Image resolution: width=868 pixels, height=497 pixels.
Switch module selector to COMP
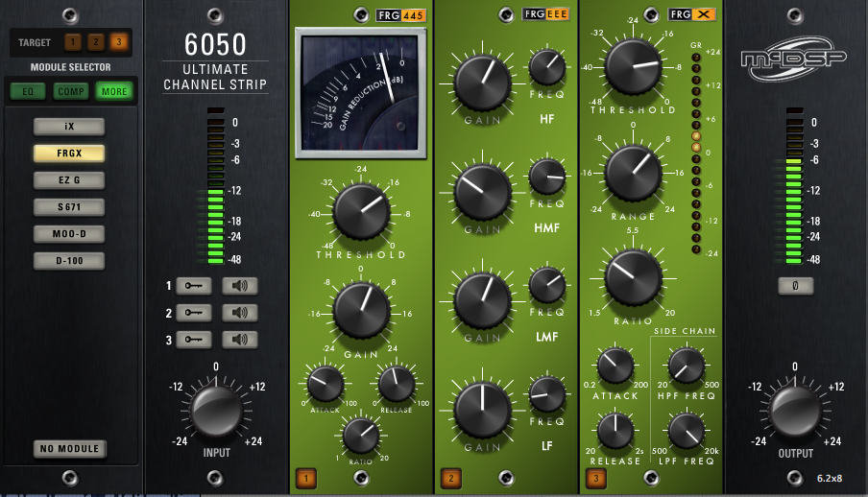pyautogui.click(x=71, y=91)
